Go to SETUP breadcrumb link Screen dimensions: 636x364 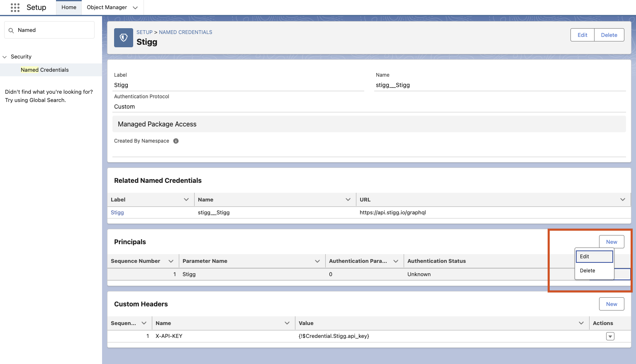click(x=144, y=32)
